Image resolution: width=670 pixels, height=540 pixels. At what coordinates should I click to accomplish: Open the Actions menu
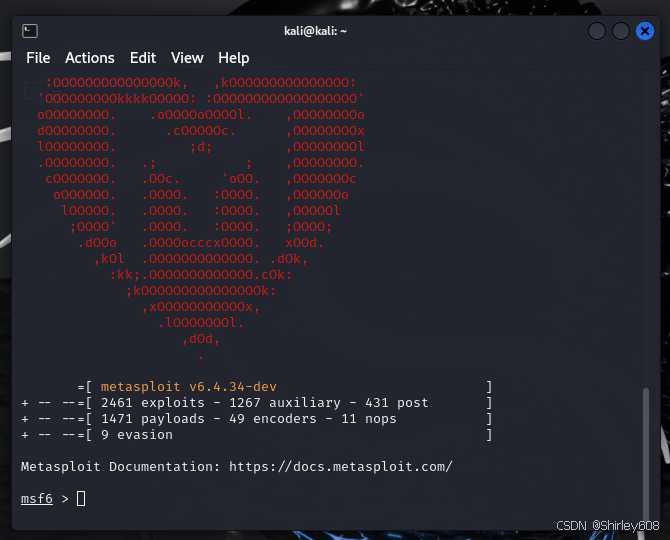[90, 58]
